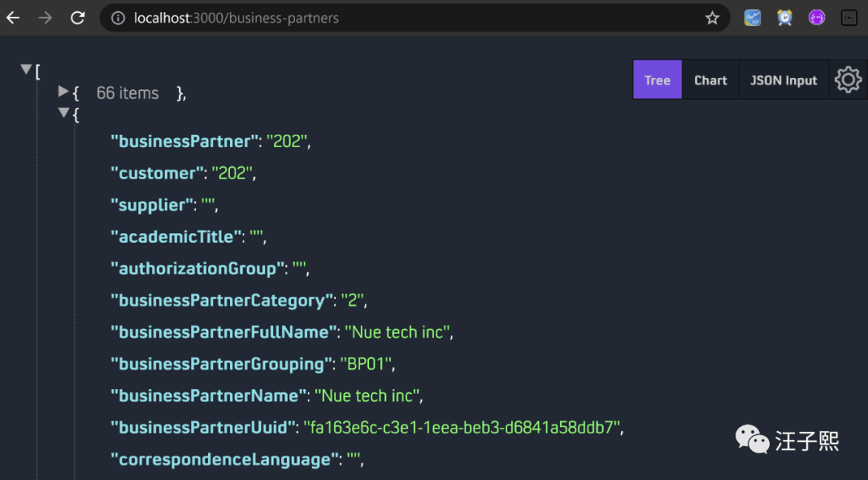This screenshot has width=868, height=480.
Task: Open the alarm clock extension icon
Action: (x=784, y=18)
